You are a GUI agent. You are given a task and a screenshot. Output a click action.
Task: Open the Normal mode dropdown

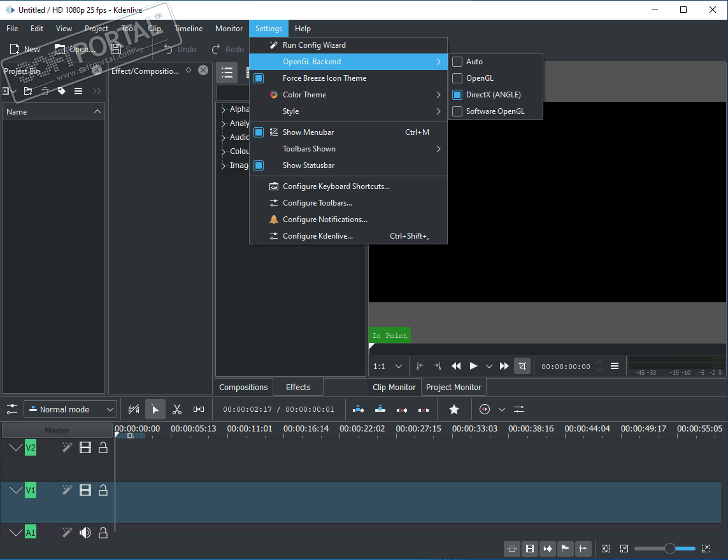[x=70, y=409]
